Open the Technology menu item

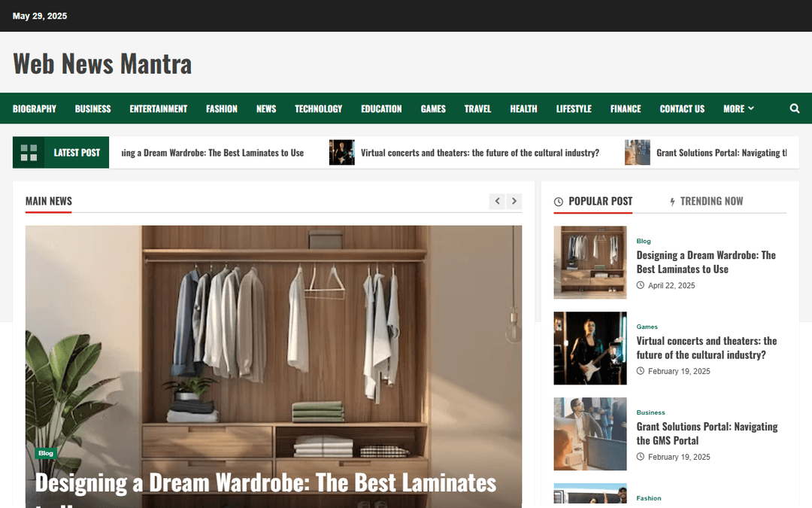click(x=319, y=108)
